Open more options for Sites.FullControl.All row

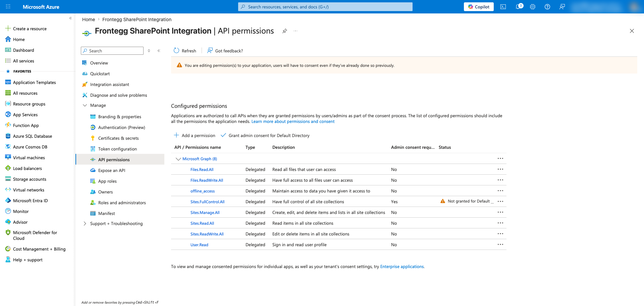coord(500,202)
